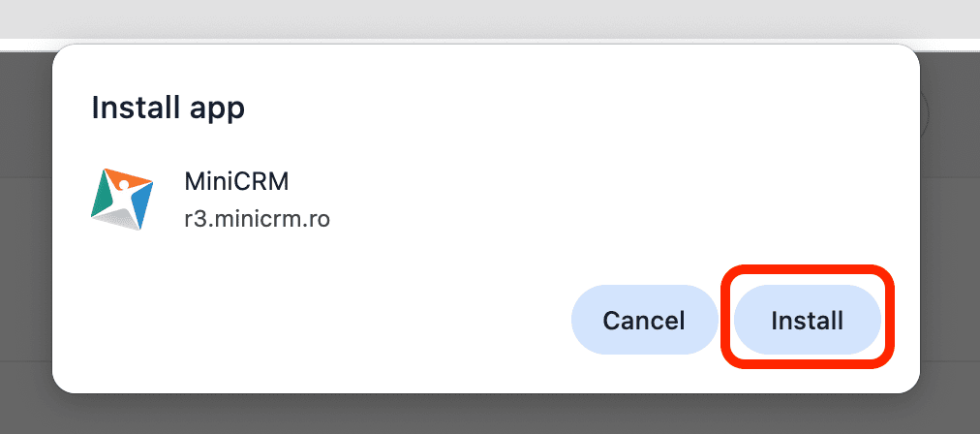
Task: Dismiss the install prompt using Cancel
Action: [x=643, y=320]
